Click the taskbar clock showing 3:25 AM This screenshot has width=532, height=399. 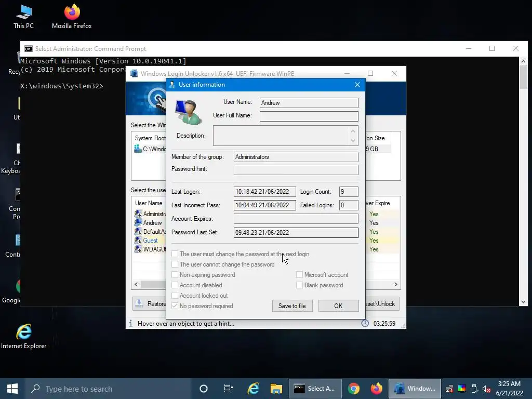(509, 389)
